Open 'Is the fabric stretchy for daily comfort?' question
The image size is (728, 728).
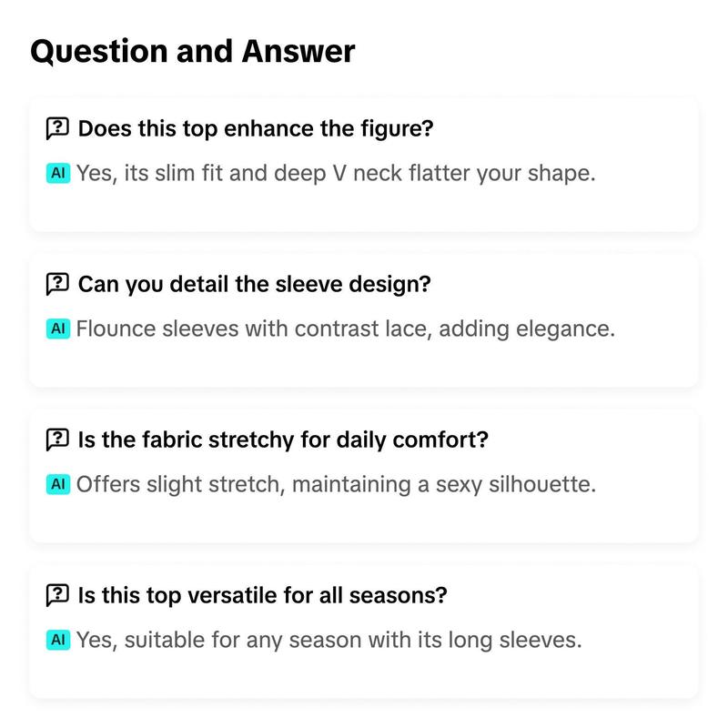(283, 440)
